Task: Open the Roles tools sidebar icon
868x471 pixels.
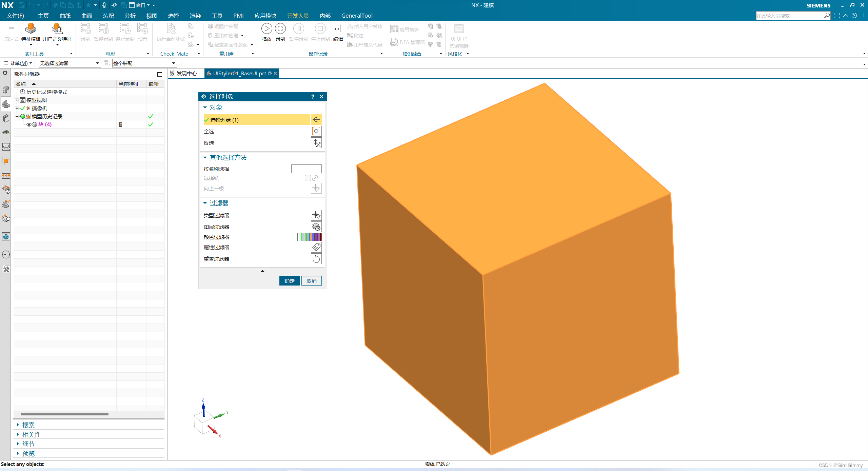Action: [x=6, y=269]
